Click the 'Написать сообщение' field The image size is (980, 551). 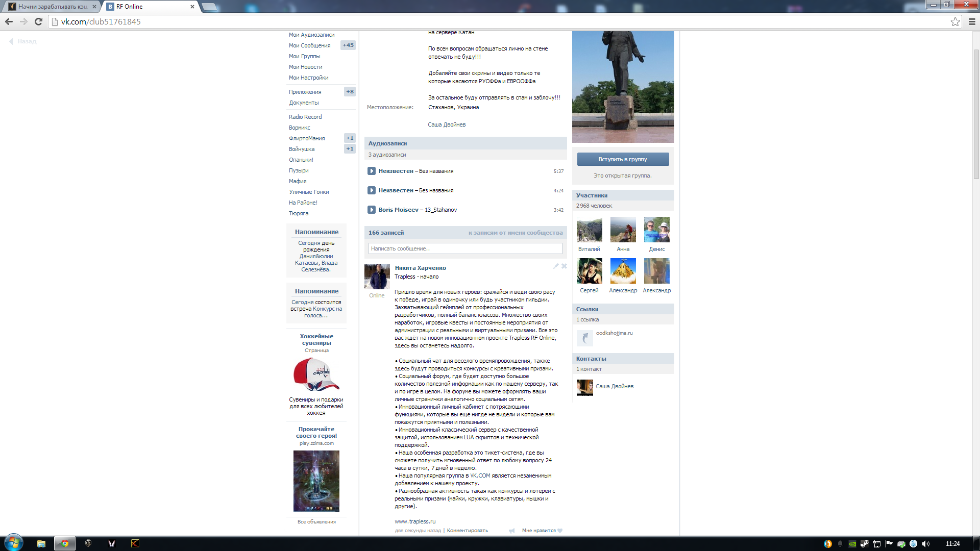pos(465,248)
